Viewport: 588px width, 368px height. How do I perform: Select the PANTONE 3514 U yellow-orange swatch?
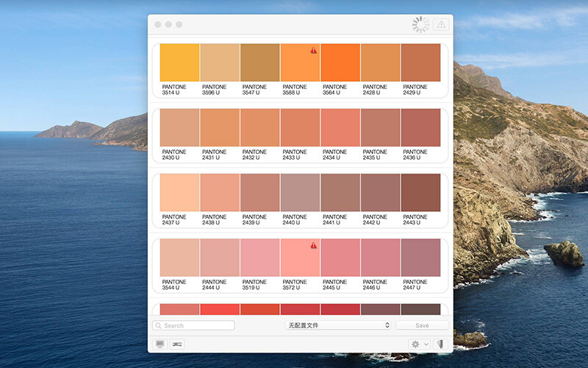pyautogui.click(x=179, y=63)
